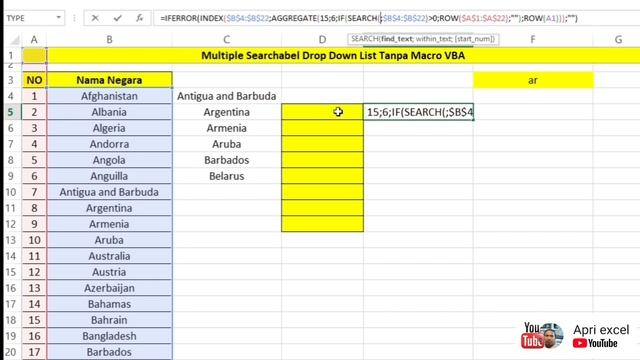Select cell with Australia
The image size is (640, 360).
click(x=109, y=256)
